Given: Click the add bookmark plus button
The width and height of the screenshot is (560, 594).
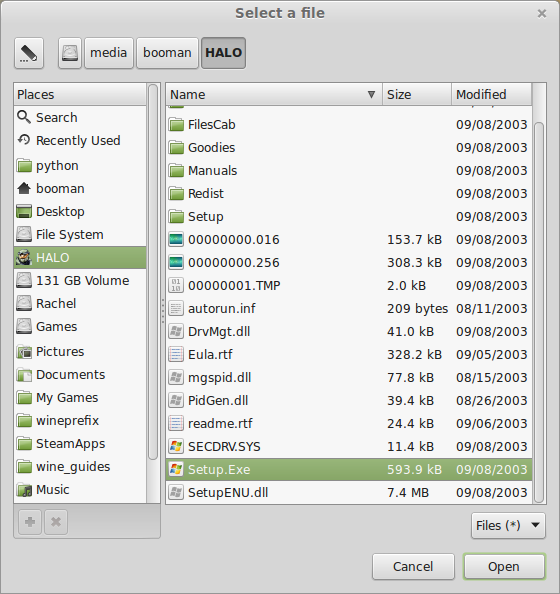Looking at the screenshot, I should pos(30,522).
